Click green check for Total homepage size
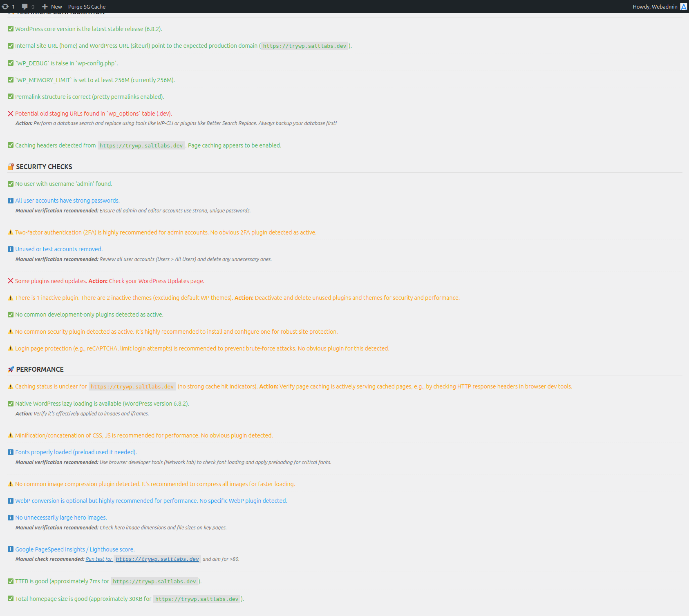Image resolution: width=689 pixels, height=616 pixels. tap(11, 598)
